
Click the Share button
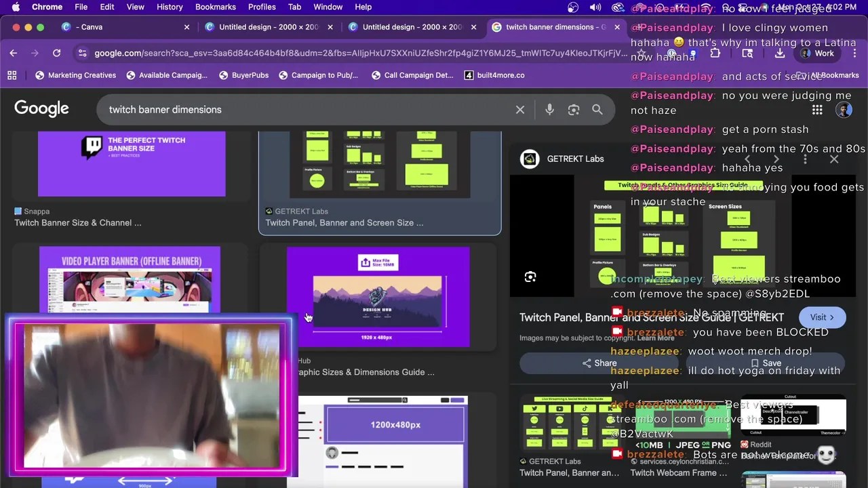[x=599, y=363]
